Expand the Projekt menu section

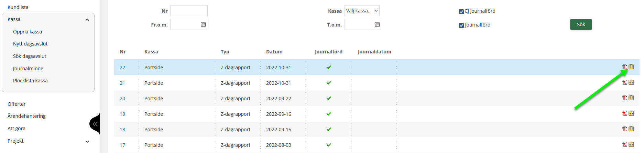pyautogui.click(x=87, y=141)
